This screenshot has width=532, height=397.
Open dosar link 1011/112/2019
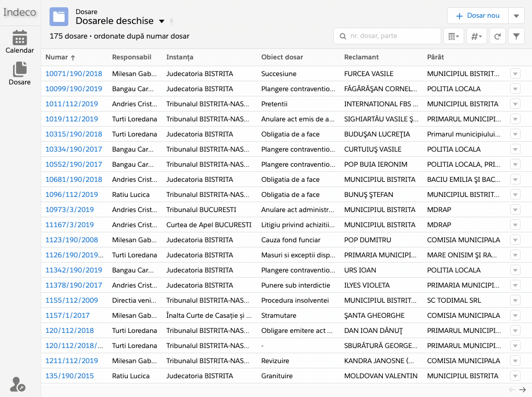point(71,104)
